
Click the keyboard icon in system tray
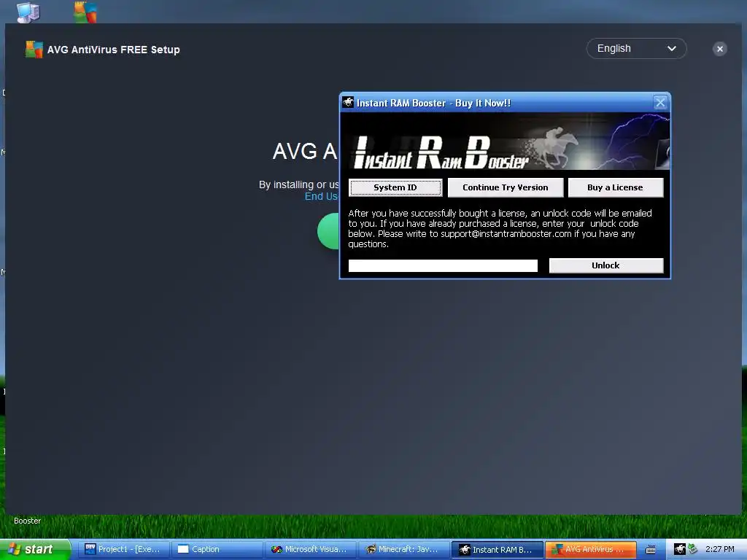pos(650,550)
